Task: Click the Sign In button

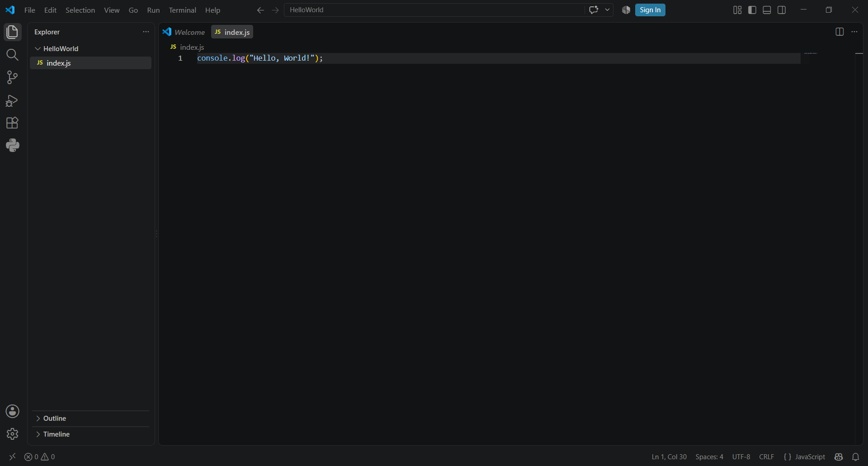Action: [x=650, y=10]
